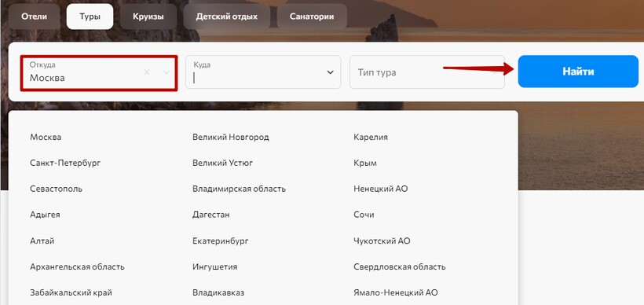The height and width of the screenshot is (305, 644).
Task: Choose Санкт-Петербург from the destination list
Action: (65, 164)
